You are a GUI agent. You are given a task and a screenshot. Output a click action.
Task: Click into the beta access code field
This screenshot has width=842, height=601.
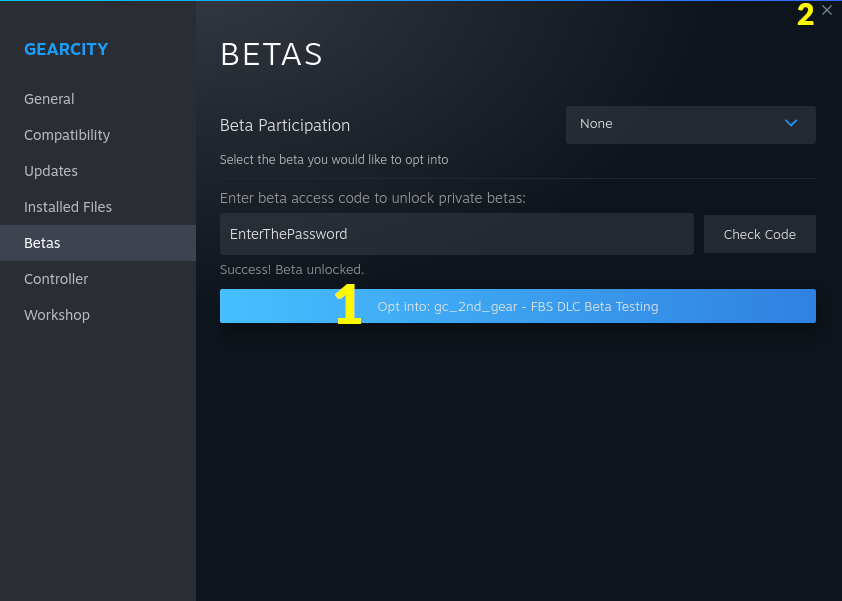456,234
